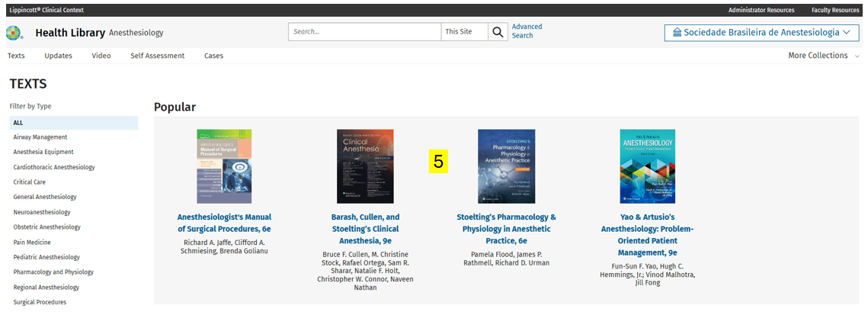
Task: Open Stoelting's Pharmacology & Physiology in Anesthetic Practice title
Action: pos(507,229)
